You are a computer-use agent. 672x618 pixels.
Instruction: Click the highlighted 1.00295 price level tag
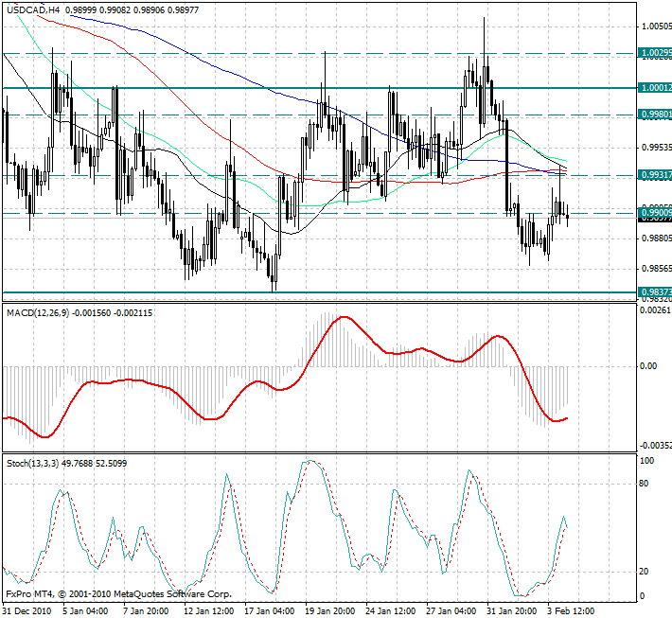[x=655, y=53]
